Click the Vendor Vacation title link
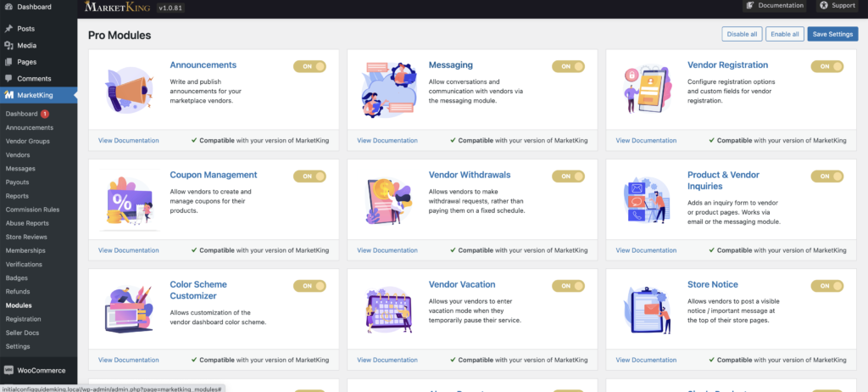 tap(462, 284)
